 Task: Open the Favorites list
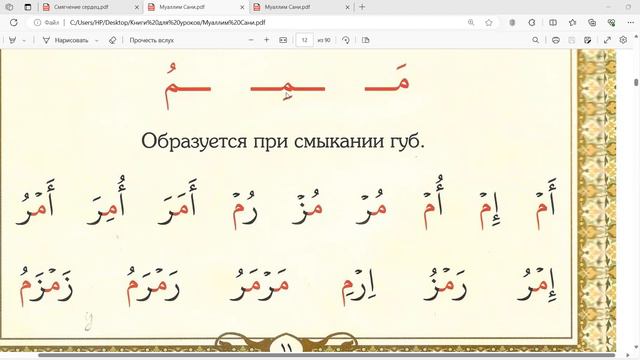[x=572, y=22]
